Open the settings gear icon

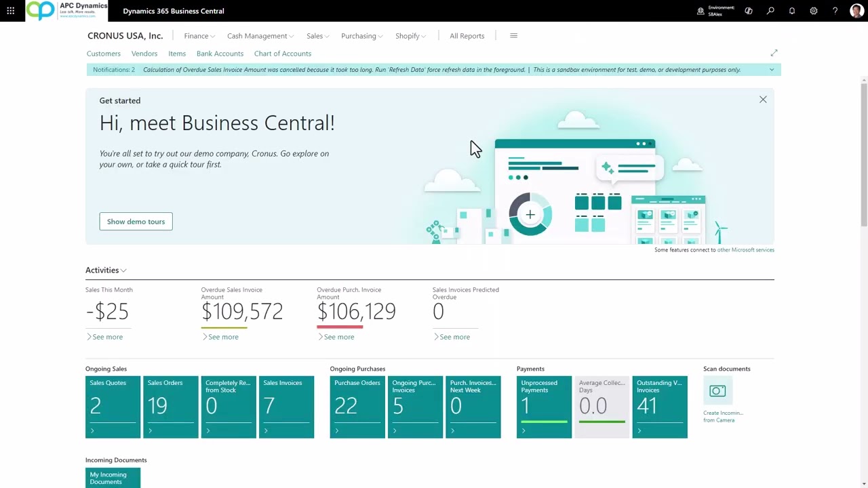coord(814,11)
